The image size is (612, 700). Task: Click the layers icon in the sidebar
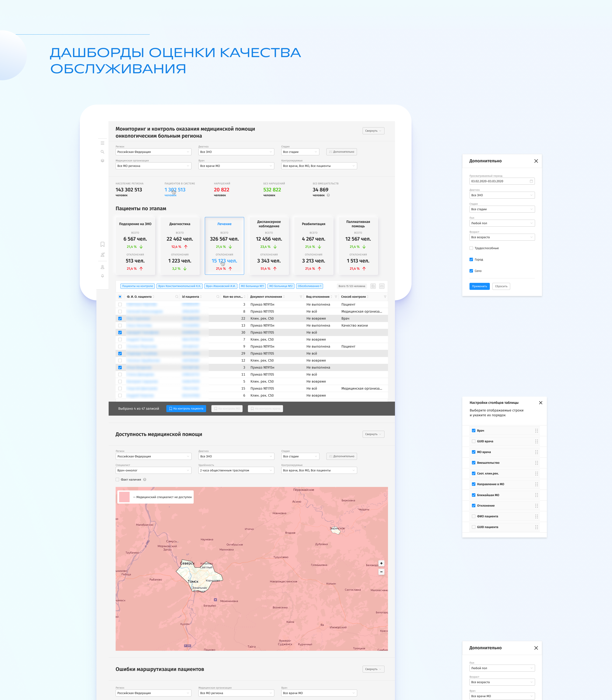click(103, 161)
